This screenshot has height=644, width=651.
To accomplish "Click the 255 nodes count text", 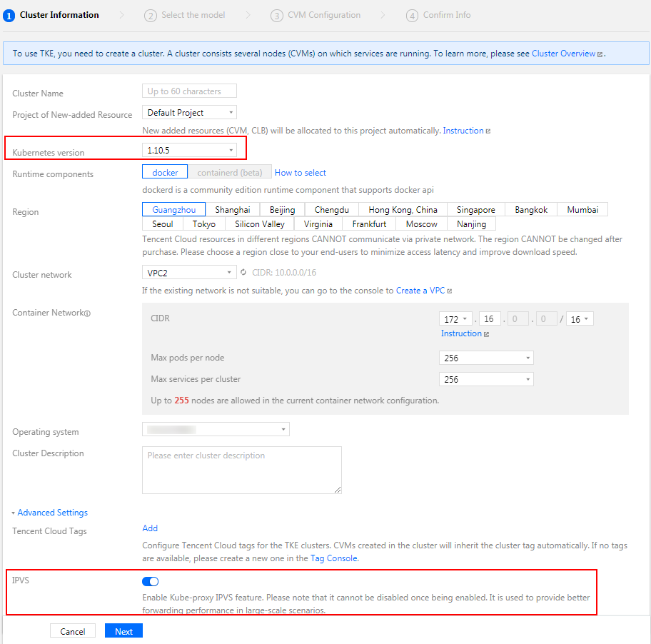I will coord(181,401).
